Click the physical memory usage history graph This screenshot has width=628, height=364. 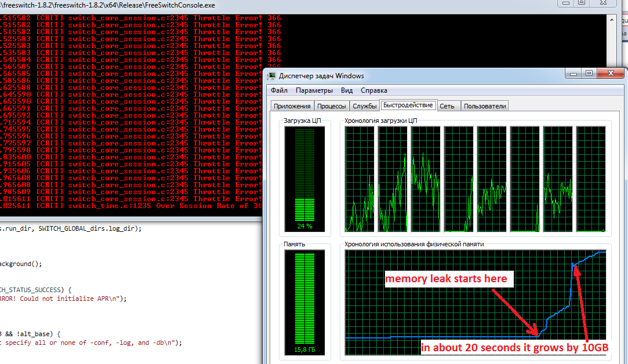475,303
